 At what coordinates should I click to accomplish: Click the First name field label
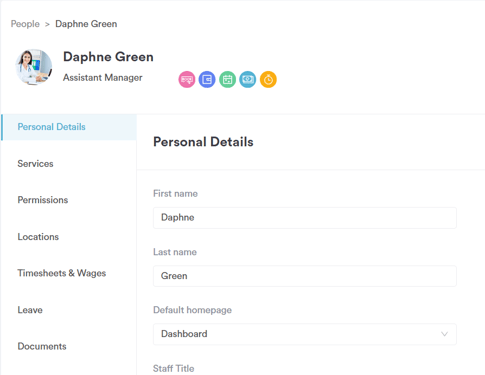175,194
